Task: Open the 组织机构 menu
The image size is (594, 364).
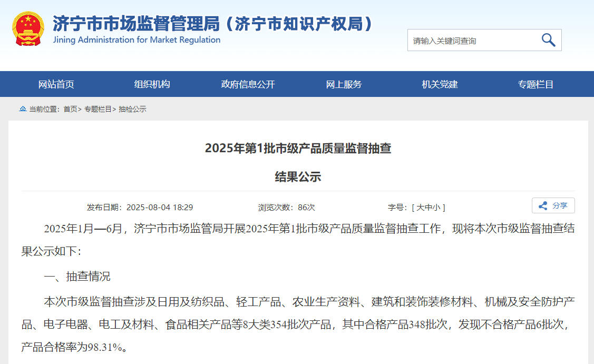Action: (153, 84)
